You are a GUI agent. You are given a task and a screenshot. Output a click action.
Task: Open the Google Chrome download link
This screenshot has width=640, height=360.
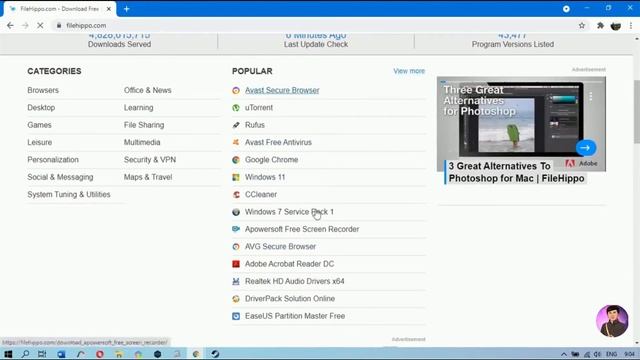tap(271, 160)
